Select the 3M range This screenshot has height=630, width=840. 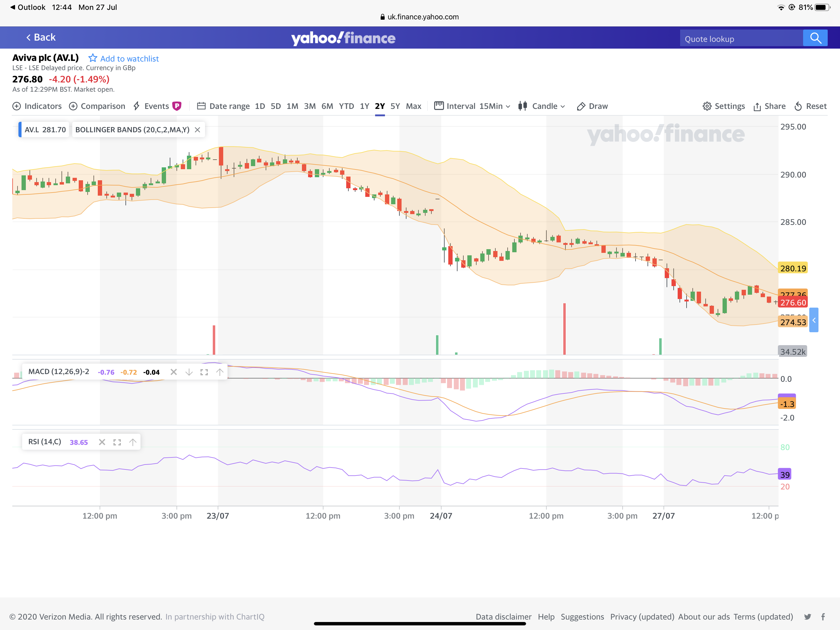(x=310, y=106)
